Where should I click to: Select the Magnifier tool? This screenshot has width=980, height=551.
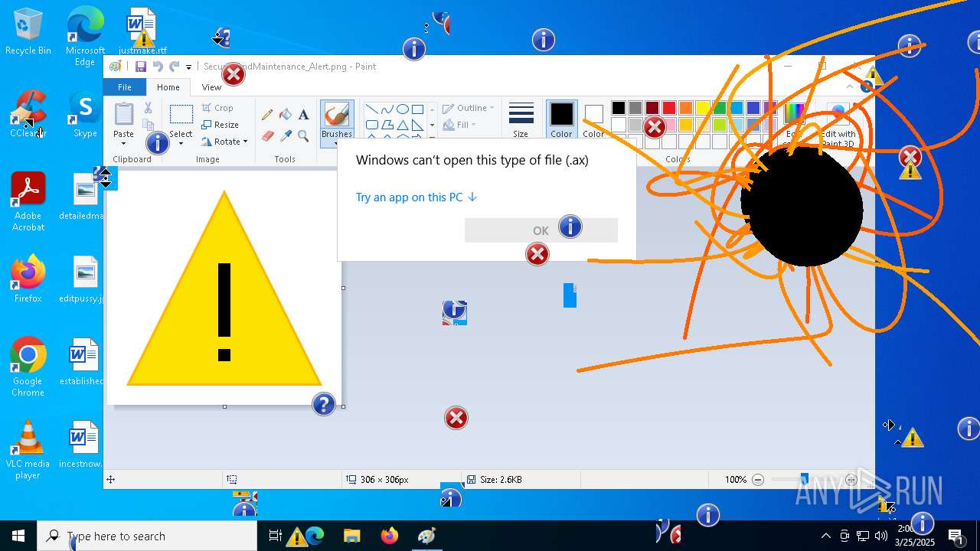click(303, 136)
